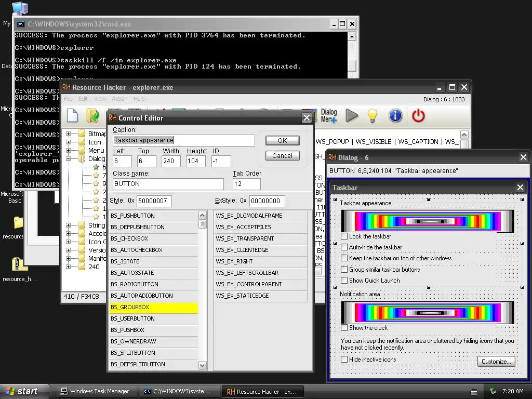Click the New blank file toolbar icon
The height and width of the screenshot is (399, 532).
(72, 116)
